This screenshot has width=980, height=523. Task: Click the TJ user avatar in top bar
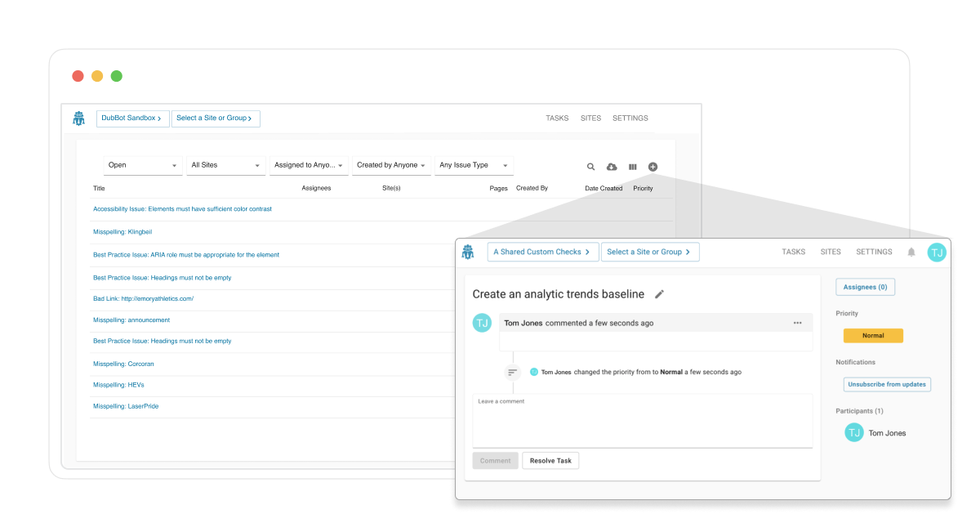(x=937, y=253)
